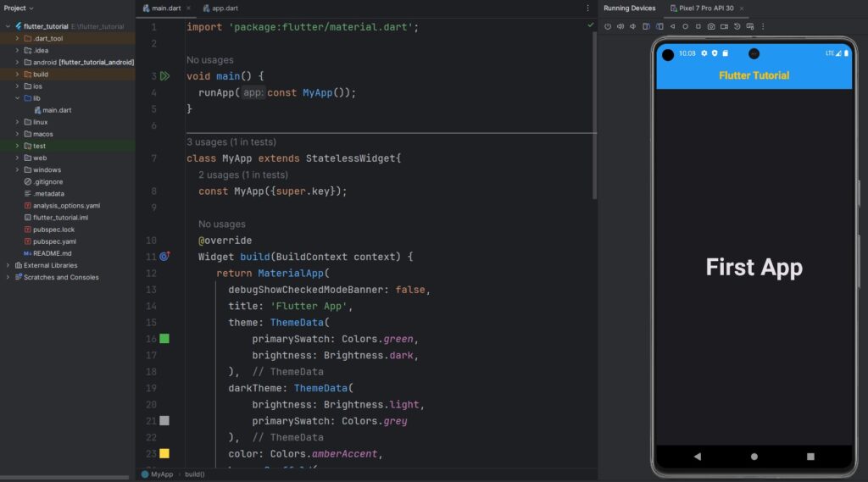Select the .gitignore file
Viewport: 868px width, 482px height.
pos(43,181)
